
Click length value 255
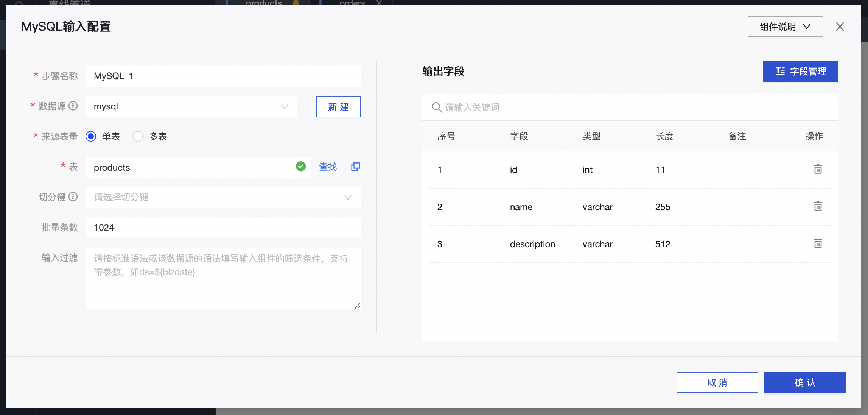663,207
